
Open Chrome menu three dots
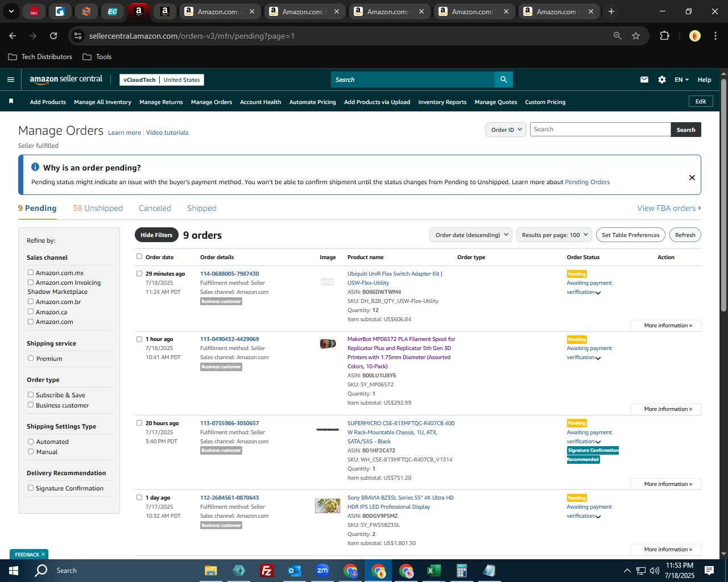pos(715,36)
